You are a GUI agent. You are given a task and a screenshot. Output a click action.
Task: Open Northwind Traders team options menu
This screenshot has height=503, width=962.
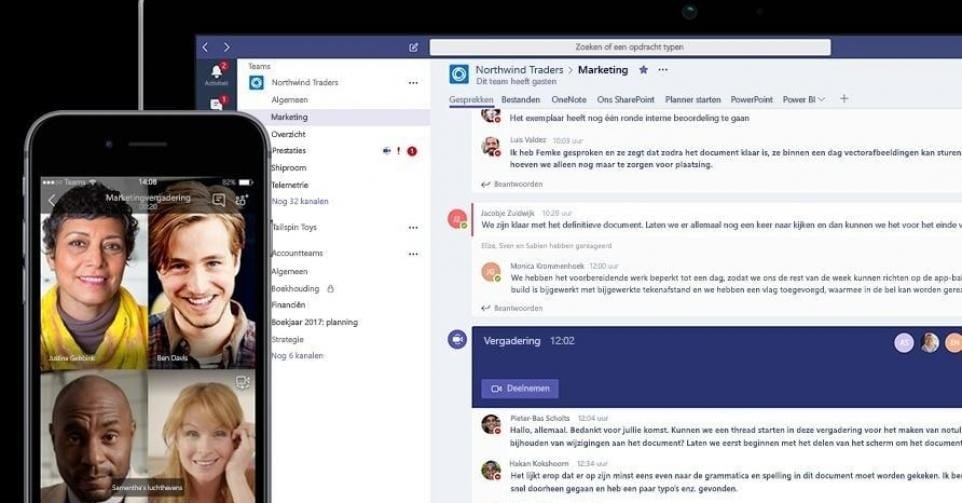413,83
